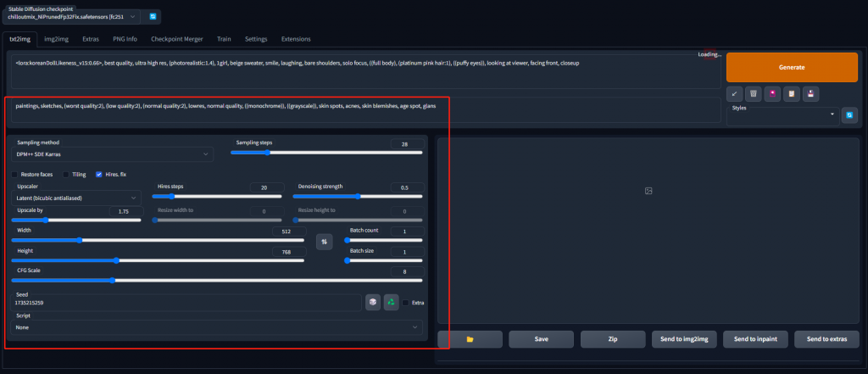Uncheck the Hires. fix checkbox

98,174
